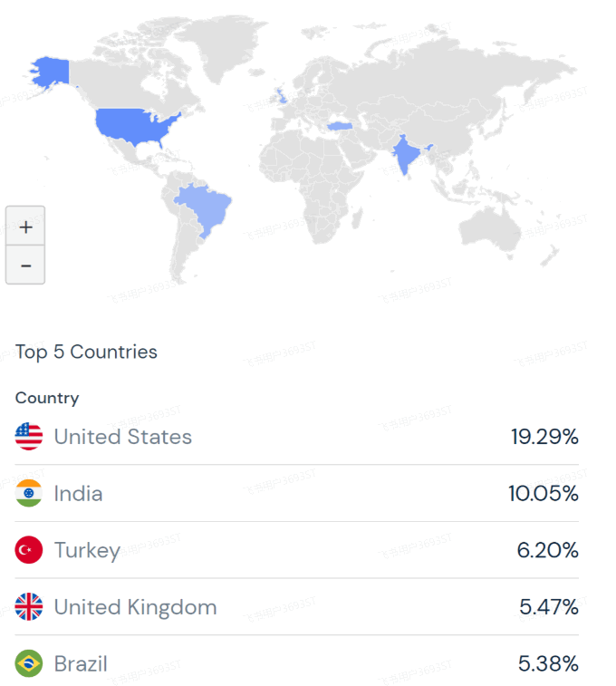
Task: Select the highlighted United States on map
Action: coord(133,126)
